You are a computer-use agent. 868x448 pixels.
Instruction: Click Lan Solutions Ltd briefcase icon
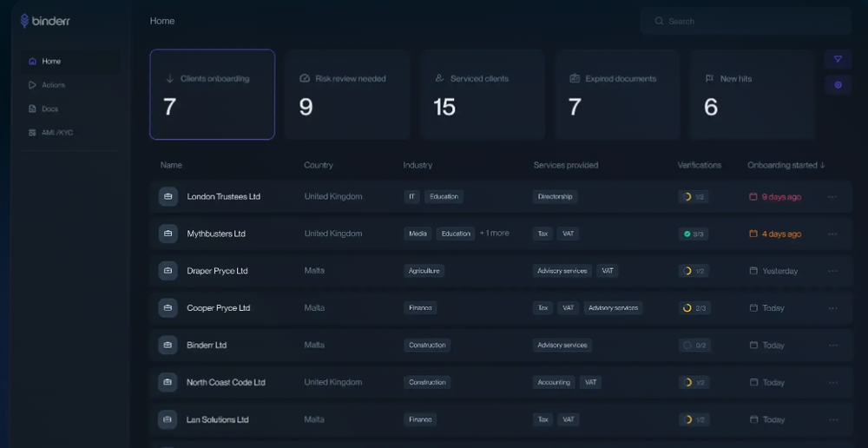168,419
